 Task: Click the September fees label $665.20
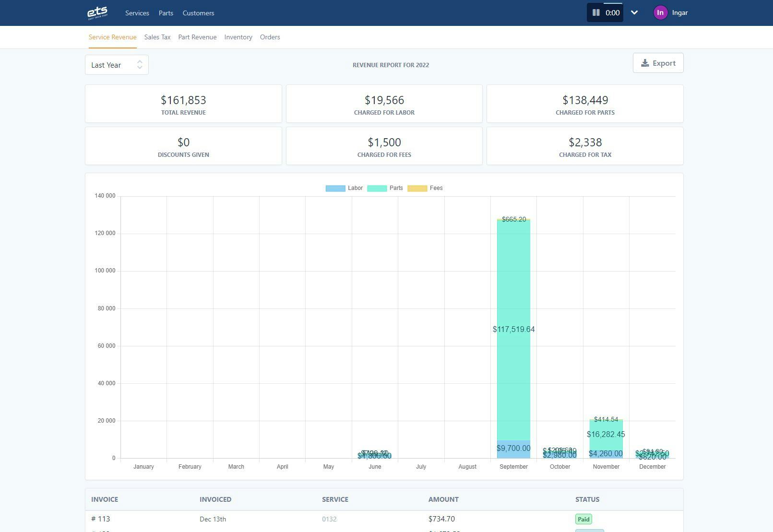tap(513, 219)
